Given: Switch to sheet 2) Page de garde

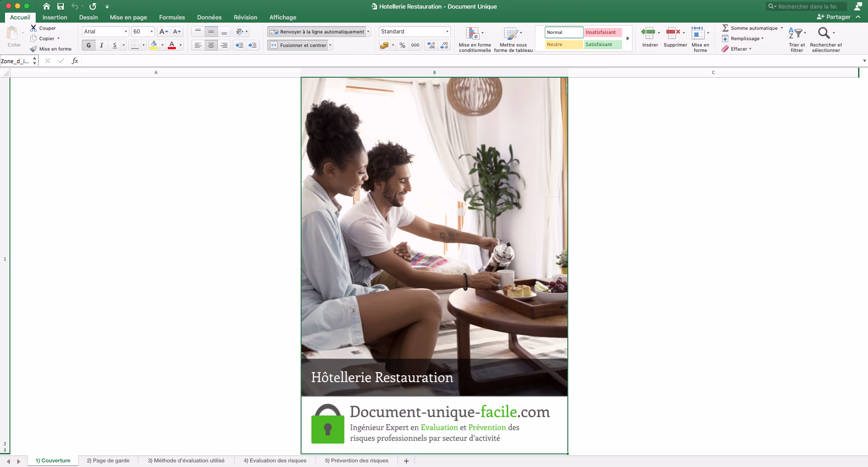Looking at the screenshot, I should click(108, 461).
